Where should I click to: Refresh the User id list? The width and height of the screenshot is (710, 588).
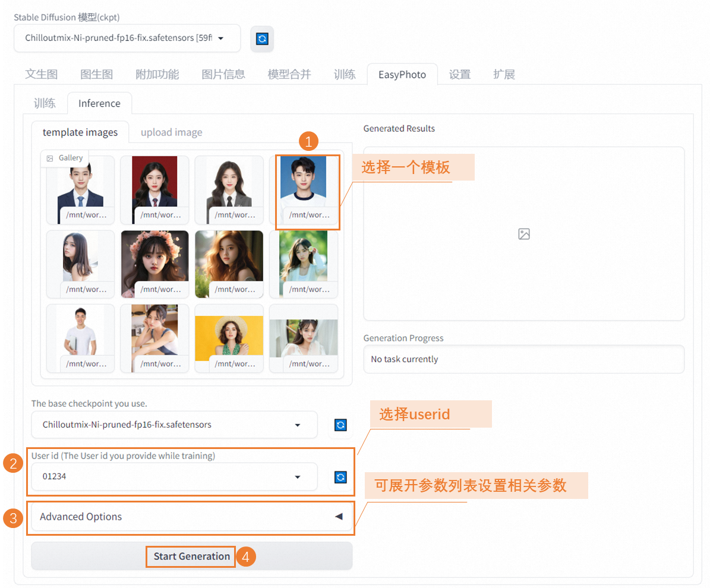click(340, 477)
